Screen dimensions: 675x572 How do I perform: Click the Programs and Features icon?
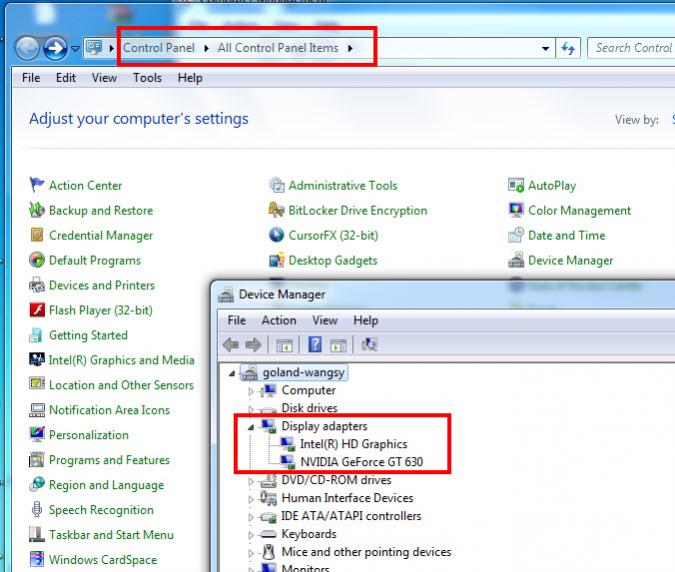(37, 460)
